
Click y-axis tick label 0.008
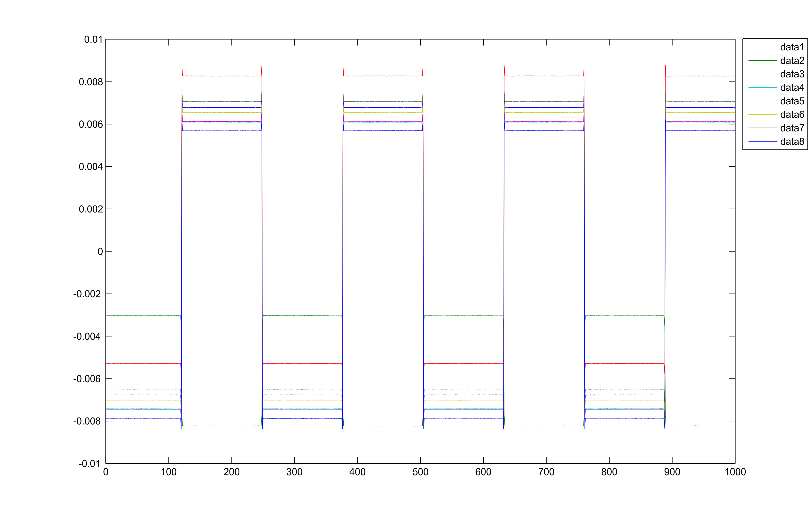pos(91,82)
